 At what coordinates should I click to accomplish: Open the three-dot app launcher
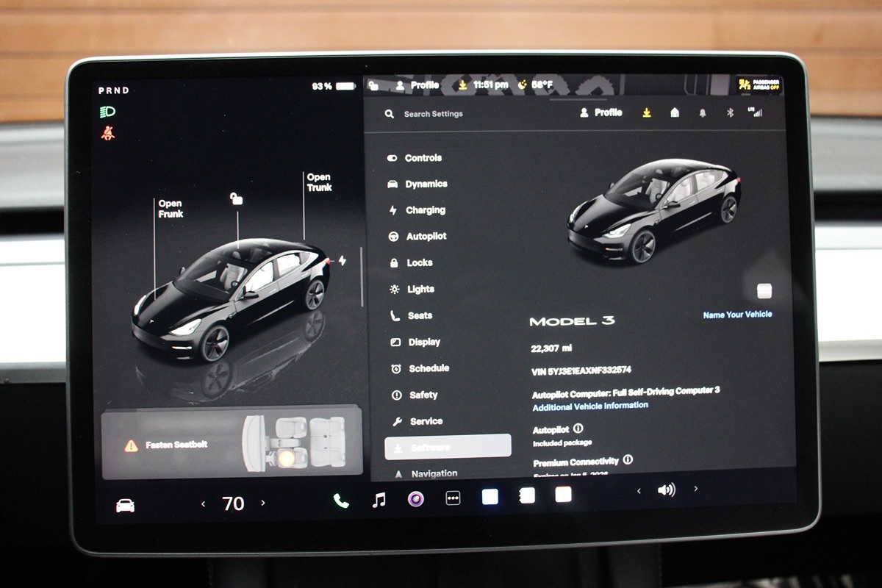[x=453, y=498]
